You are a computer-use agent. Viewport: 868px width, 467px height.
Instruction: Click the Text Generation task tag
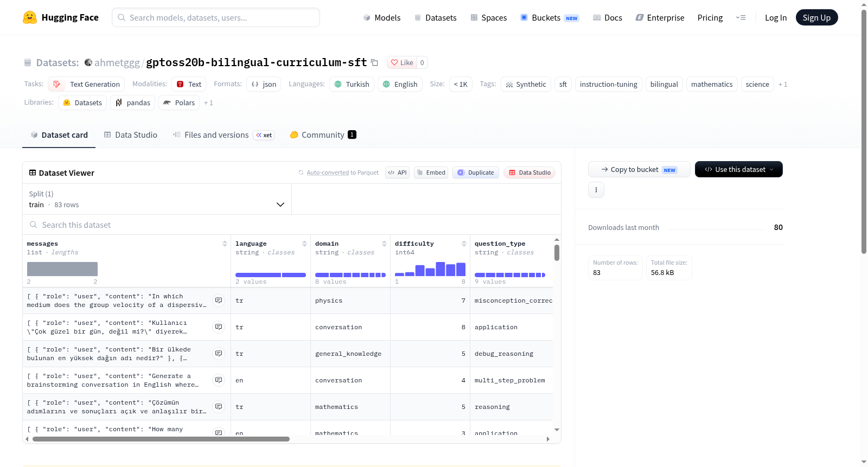(x=86, y=84)
